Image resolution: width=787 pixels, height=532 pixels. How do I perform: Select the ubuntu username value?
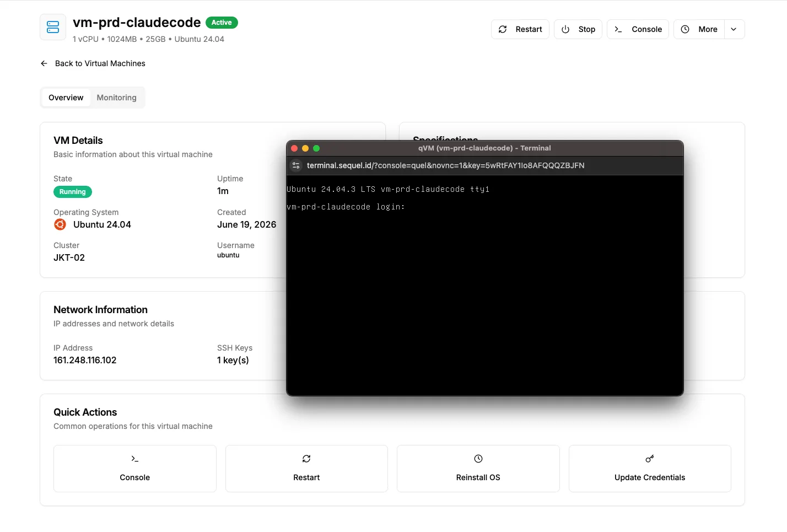(x=228, y=255)
